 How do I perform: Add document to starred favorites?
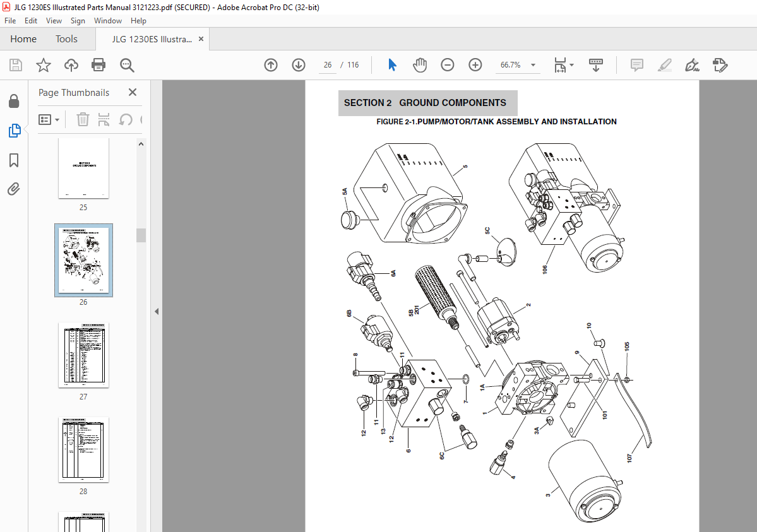(44, 65)
